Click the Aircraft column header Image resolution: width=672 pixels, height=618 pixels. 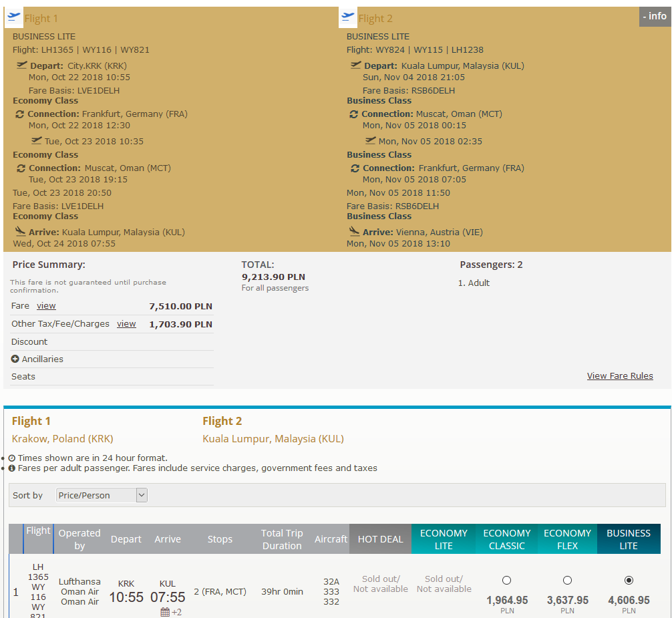(x=331, y=539)
